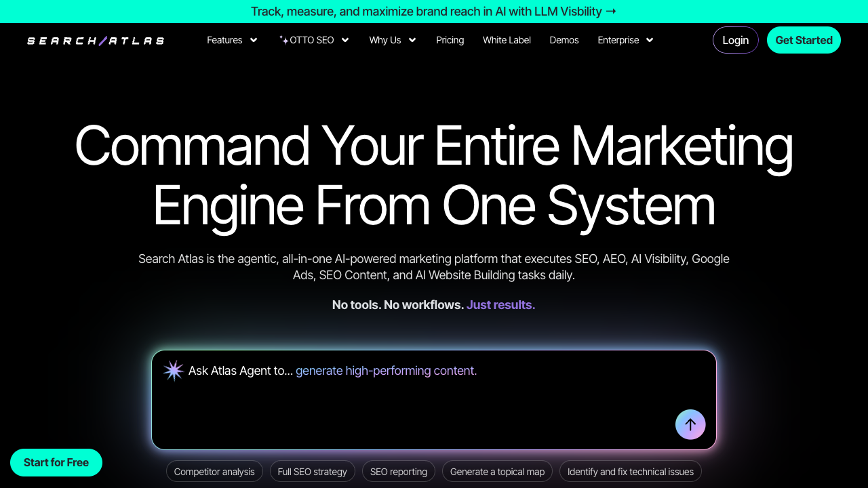Select the Competitor analysis suggestion chip
The height and width of the screenshot is (488, 868).
[214, 471]
